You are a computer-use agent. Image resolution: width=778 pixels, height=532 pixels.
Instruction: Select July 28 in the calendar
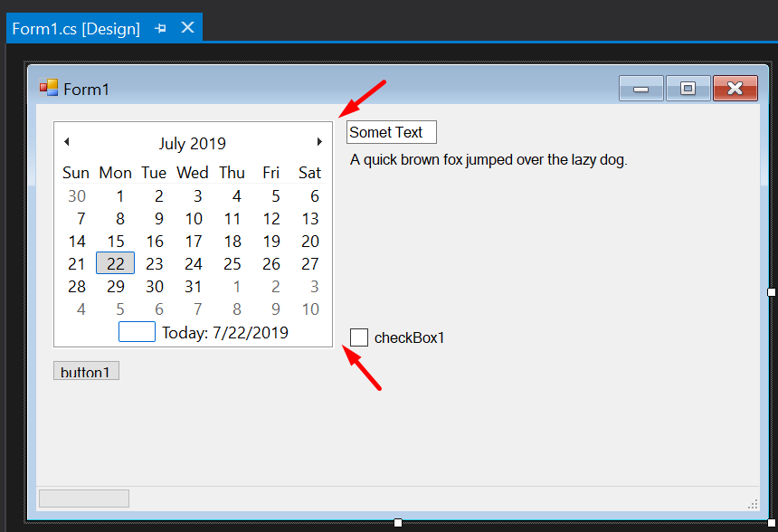77,286
